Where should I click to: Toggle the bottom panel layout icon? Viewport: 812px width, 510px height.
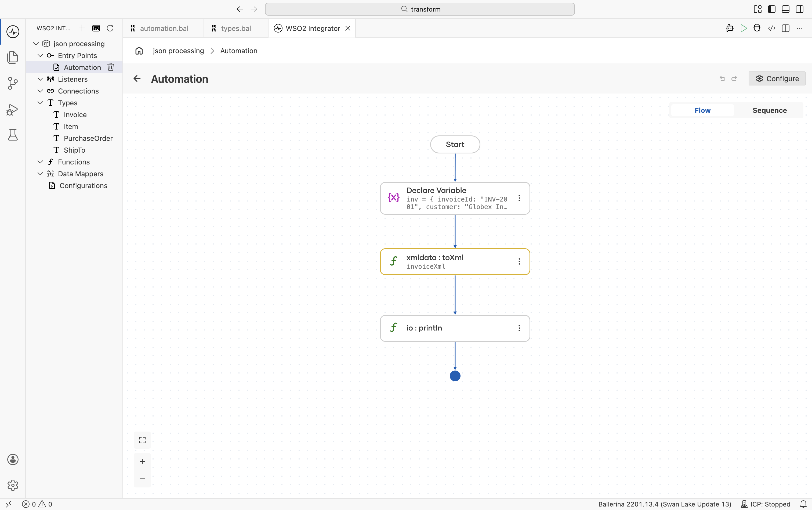point(786,9)
